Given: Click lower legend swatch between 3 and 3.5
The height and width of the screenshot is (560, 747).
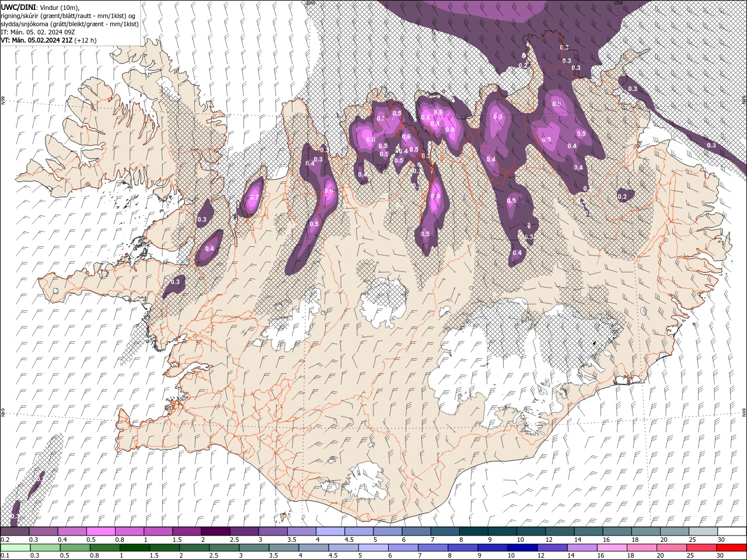Looking at the screenshot, I should [254, 548].
